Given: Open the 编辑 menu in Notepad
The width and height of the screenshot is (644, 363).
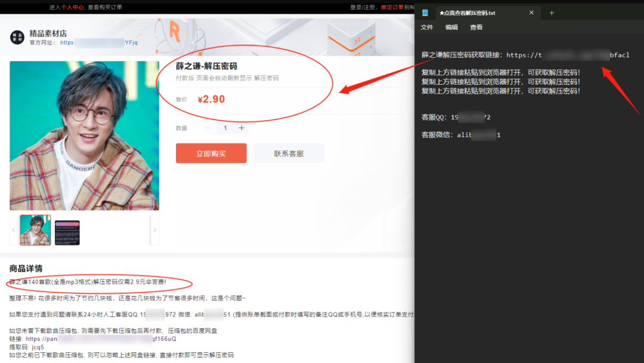Looking at the screenshot, I should pyautogui.click(x=451, y=27).
